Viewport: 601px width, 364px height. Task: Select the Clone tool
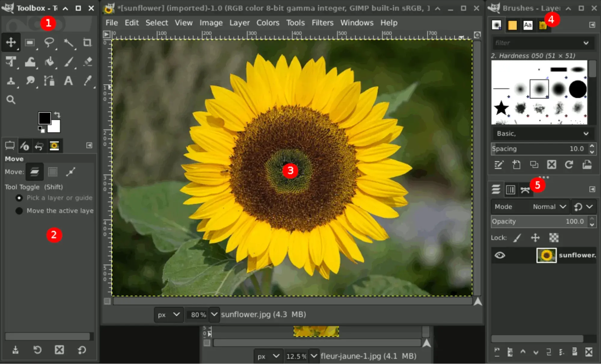(x=11, y=81)
